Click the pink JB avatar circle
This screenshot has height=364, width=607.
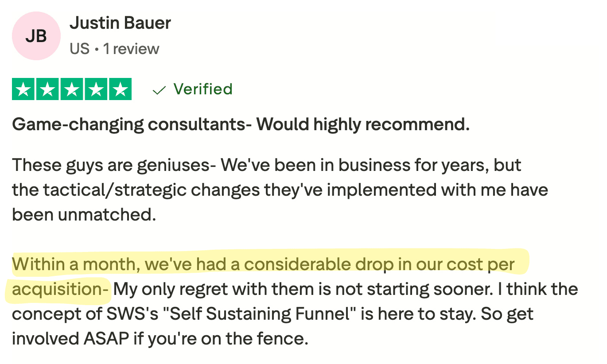[x=36, y=36]
